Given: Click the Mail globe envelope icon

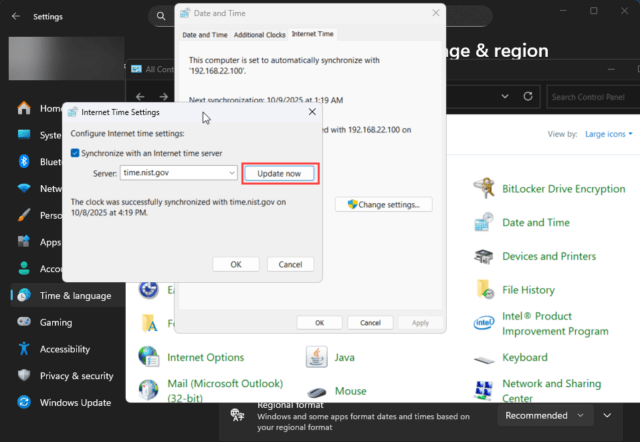Looking at the screenshot, I should (149, 390).
